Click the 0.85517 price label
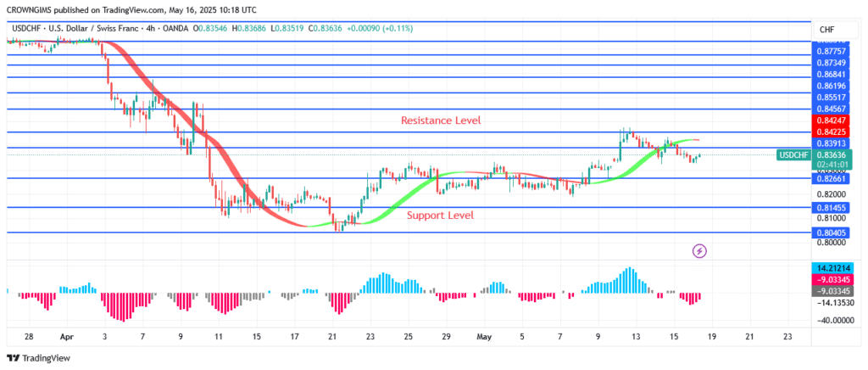The height and width of the screenshot is (370, 868). (x=832, y=97)
